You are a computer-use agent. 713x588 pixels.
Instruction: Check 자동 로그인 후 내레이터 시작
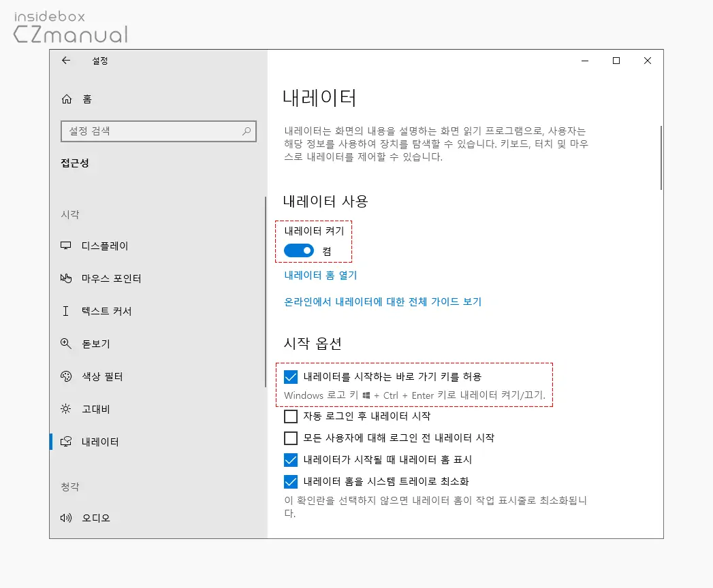pyautogui.click(x=291, y=416)
